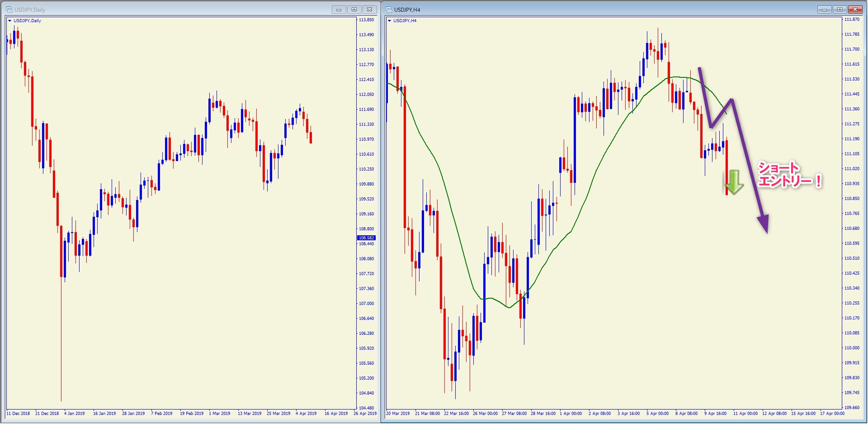Click the 25 Mar 2019 date label
Image resolution: width=868 pixels, height=424 pixels.
pyautogui.click(x=278, y=414)
